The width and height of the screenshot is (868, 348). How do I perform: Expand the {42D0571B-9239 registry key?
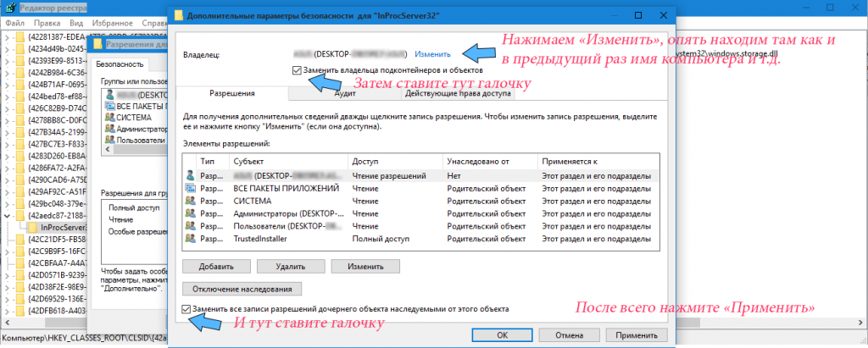(8, 274)
